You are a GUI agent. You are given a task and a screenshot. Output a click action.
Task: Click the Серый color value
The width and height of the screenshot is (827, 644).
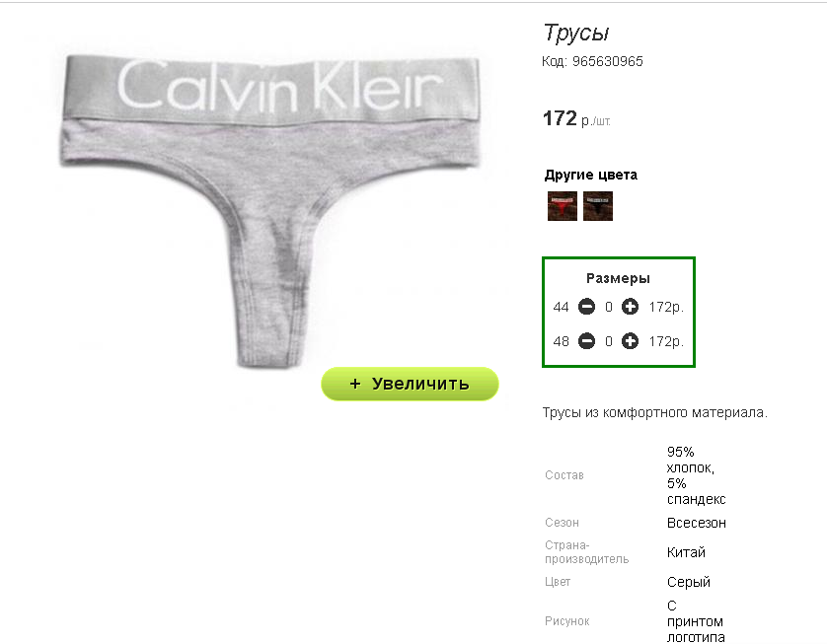(688, 582)
